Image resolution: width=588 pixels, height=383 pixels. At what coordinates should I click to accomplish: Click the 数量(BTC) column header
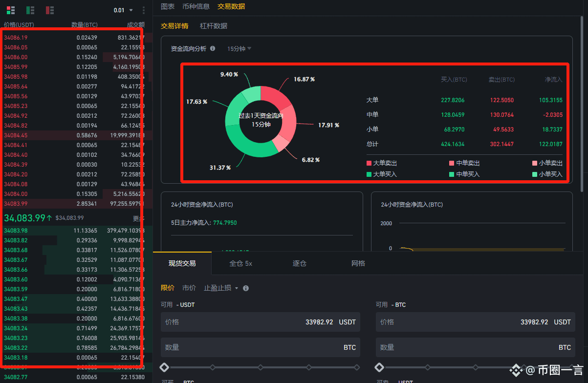pyautogui.click(x=84, y=24)
